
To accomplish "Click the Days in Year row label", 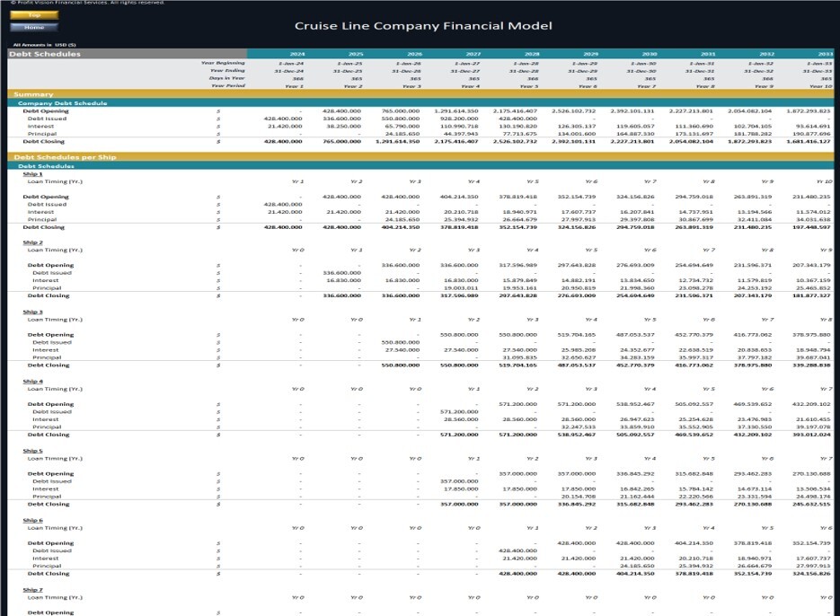I will tap(227, 78).
